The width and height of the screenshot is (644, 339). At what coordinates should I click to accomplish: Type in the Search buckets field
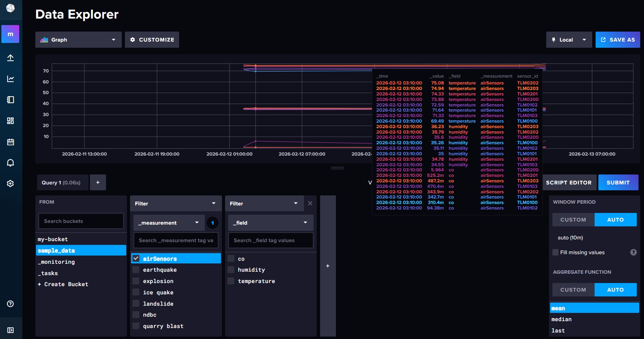pyautogui.click(x=81, y=221)
